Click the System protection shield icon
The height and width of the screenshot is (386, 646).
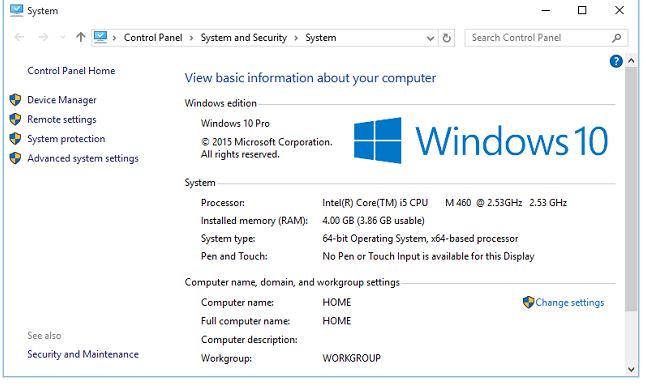15,138
